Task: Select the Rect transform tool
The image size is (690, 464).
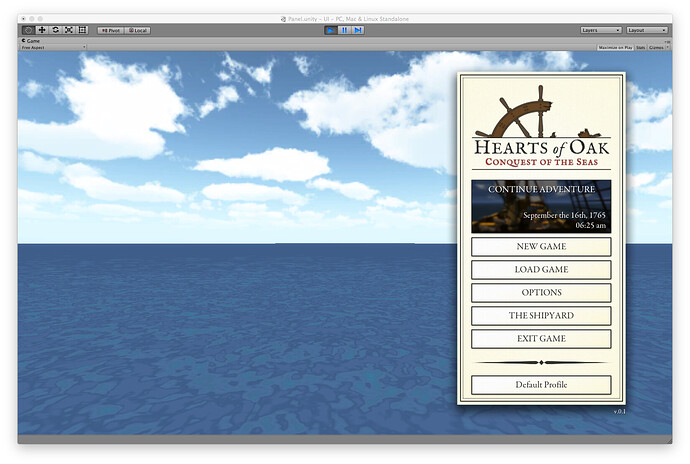Action: click(82, 30)
